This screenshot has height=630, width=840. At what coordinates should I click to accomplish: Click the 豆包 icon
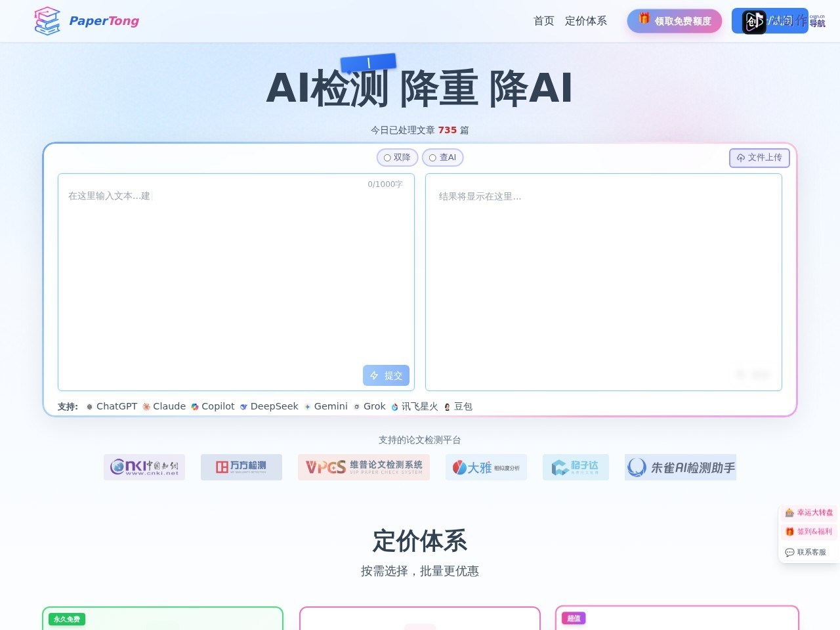pyautogui.click(x=447, y=407)
